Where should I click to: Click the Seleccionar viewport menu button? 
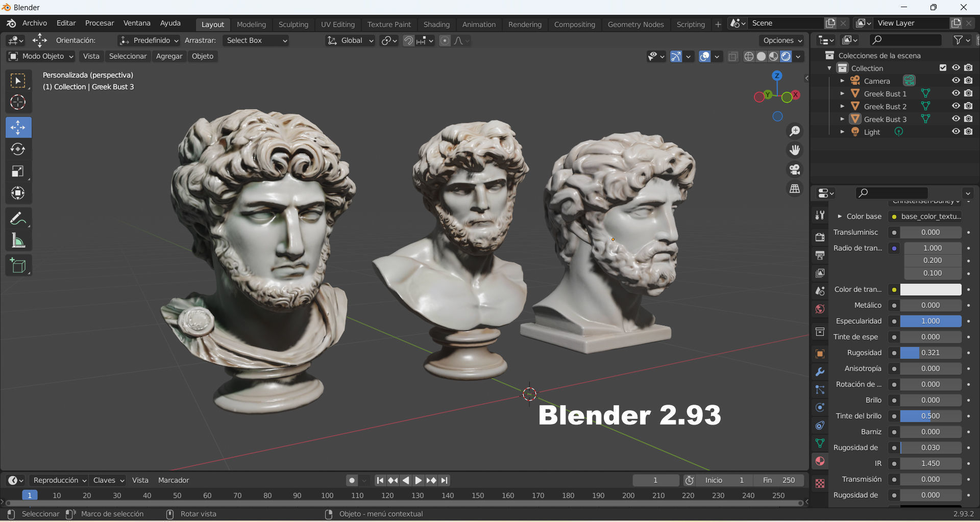point(128,56)
